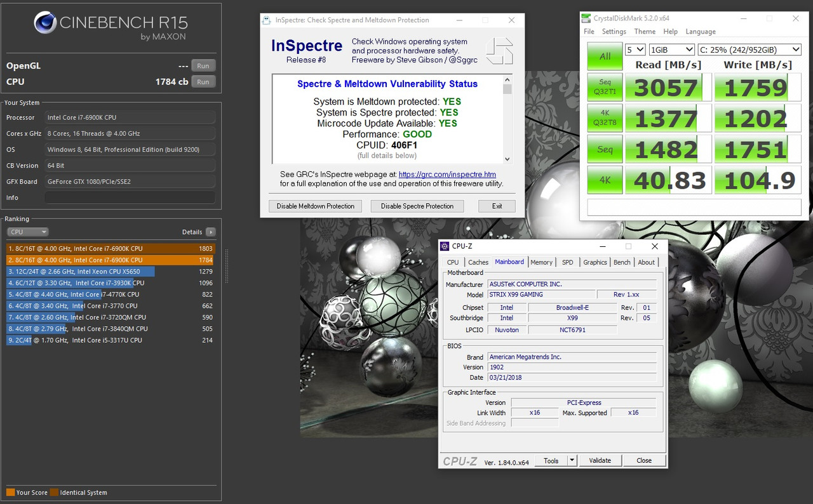Viewport: 813px width, 504px height.
Task: Click the BIOS version 1902 field
Action: tap(572, 367)
